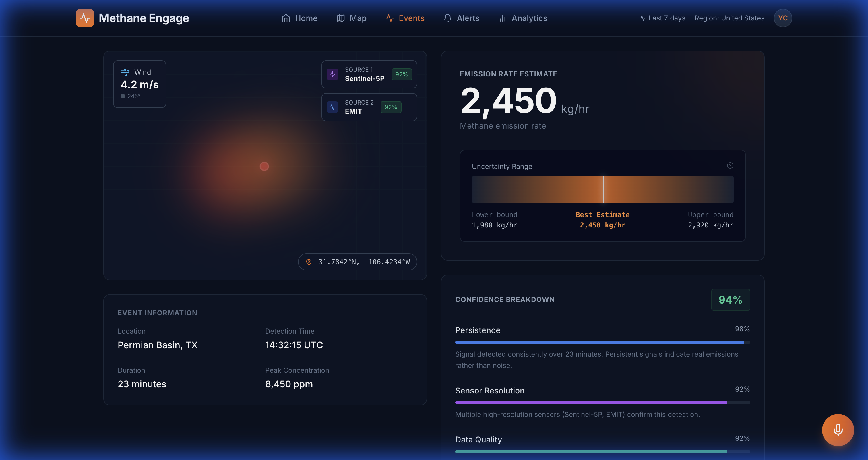Click the coordinates pill 31.7842°N
Viewport: 868px width, 460px height.
[x=357, y=262]
